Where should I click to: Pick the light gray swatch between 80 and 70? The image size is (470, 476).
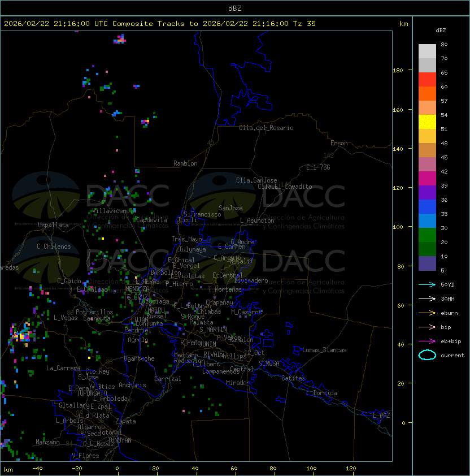[427, 51]
